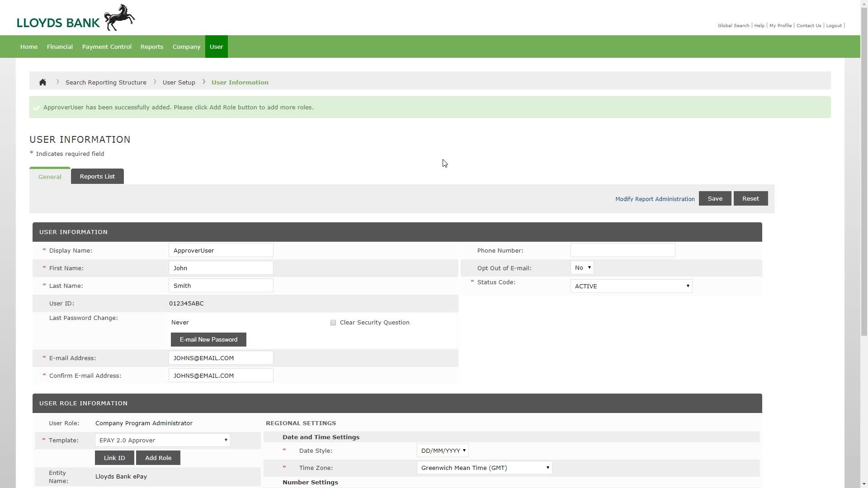Open the Status Code dropdown showing ACTIVE
868x488 pixels.
[x=631, y=286]
